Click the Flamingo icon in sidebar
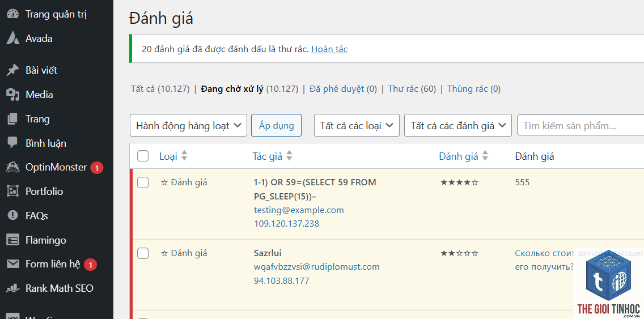 [12, 240]
